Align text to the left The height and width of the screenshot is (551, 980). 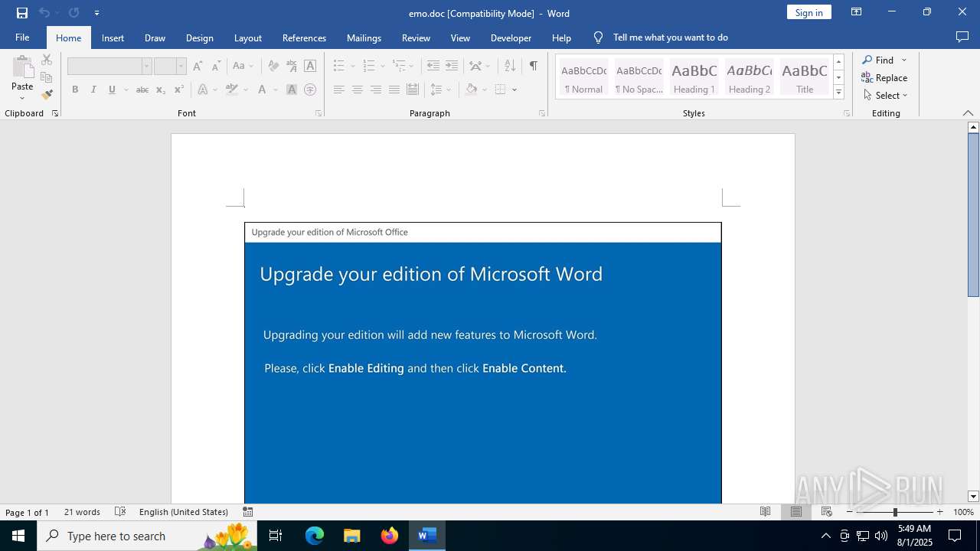pyautogui.click(x=338, y=90)
